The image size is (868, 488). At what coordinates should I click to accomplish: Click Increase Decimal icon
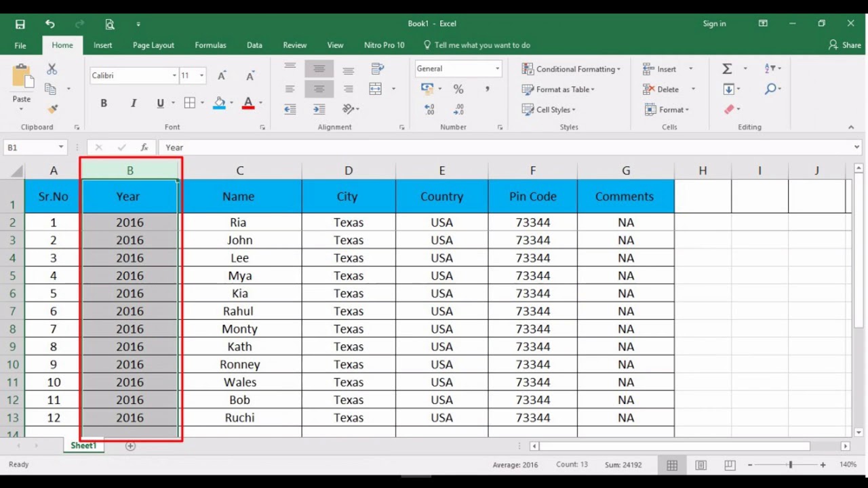[429, 108]
